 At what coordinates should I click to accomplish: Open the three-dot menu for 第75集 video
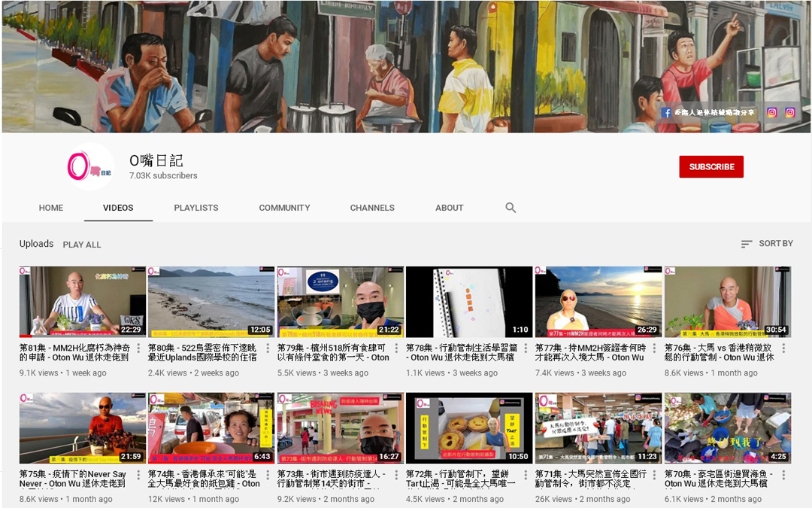click(x=138, y=475)
